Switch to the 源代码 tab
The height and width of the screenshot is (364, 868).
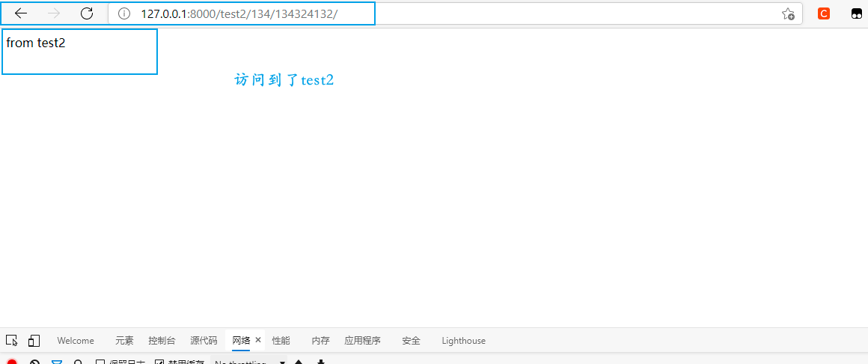coord(204,341)
